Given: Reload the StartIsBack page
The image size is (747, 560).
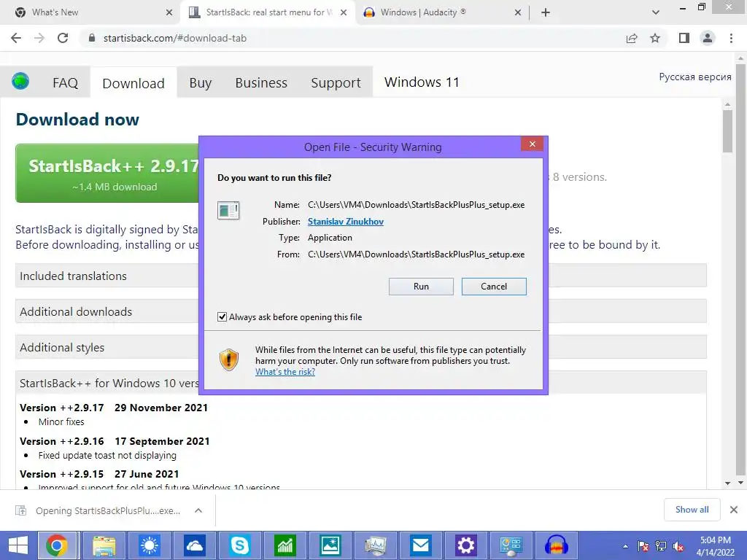Looking at the screenshot, I should point(63,38).
